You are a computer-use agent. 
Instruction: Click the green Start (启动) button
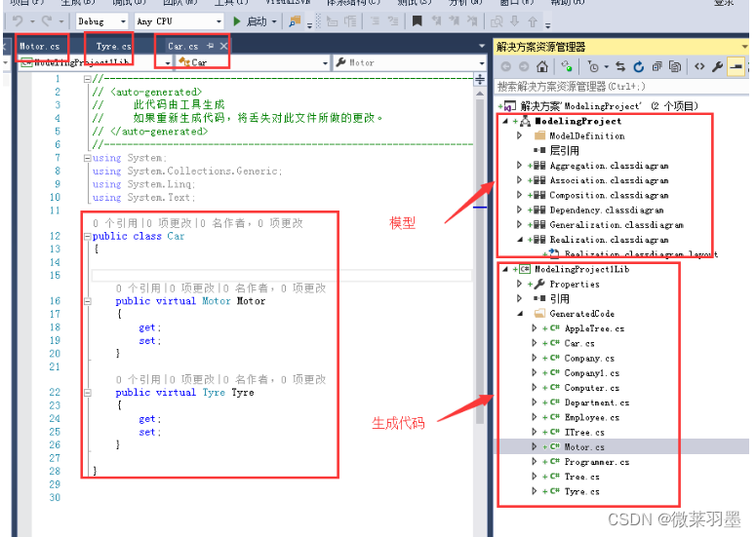[x=250, y=21]
